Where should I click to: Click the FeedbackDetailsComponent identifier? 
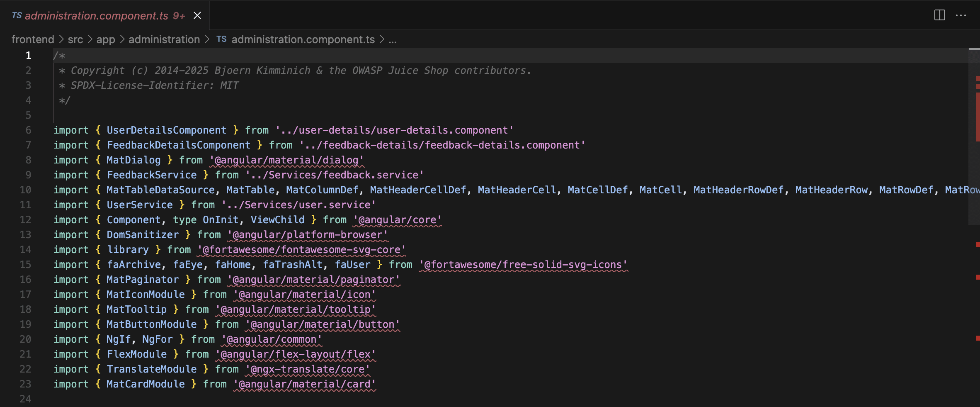pyautogui.click(x=179, y=145)
